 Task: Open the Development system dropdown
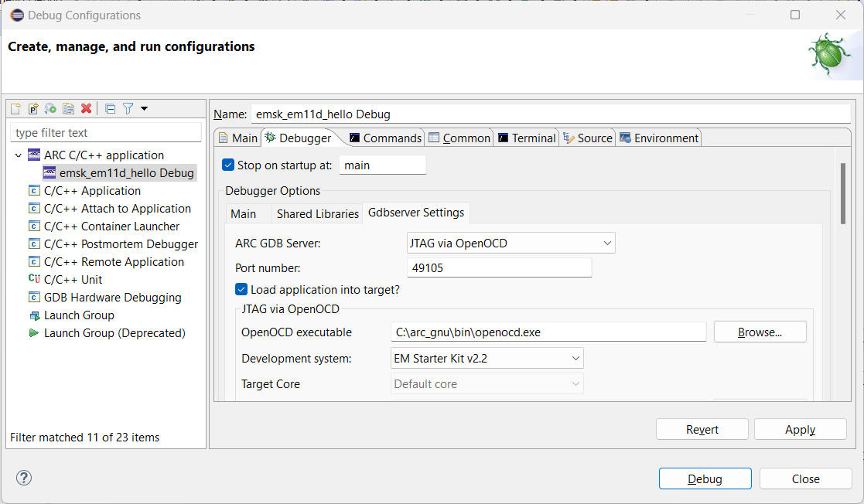(x=487, y=358)
